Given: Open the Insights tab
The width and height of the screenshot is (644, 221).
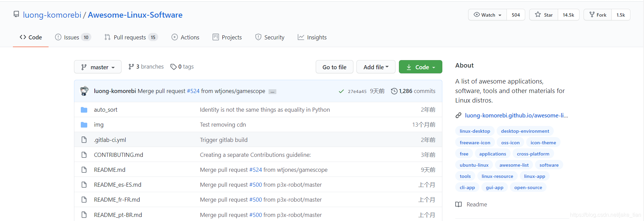Looking at the screenshot, I should [x=312, y=37].
